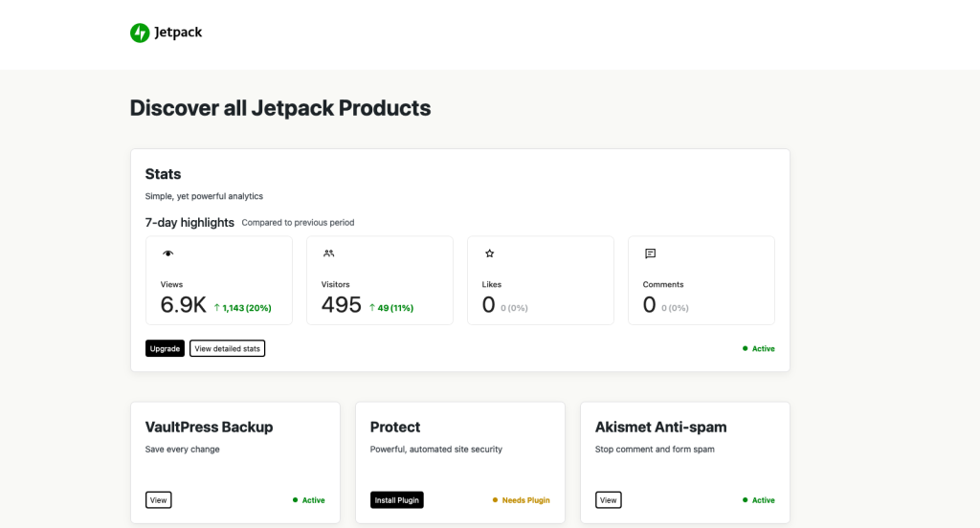
Task: Click View under Akismet Anti-spam
Action: coord(608,500)
